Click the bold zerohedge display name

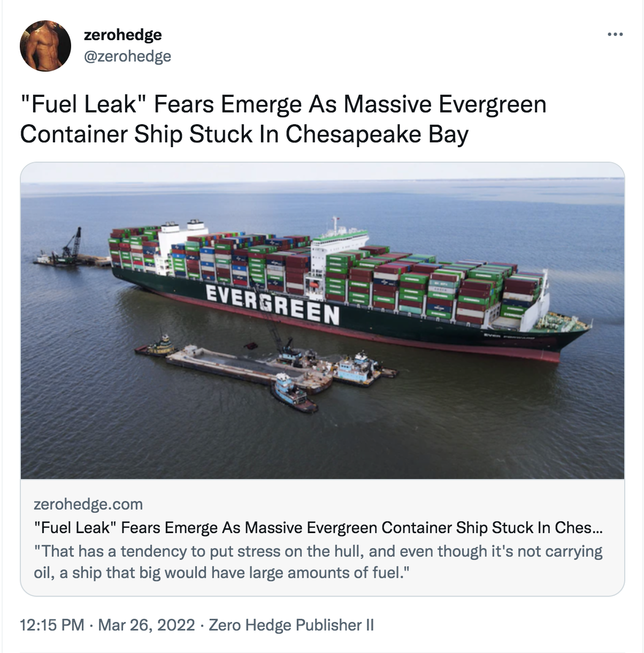122,35
